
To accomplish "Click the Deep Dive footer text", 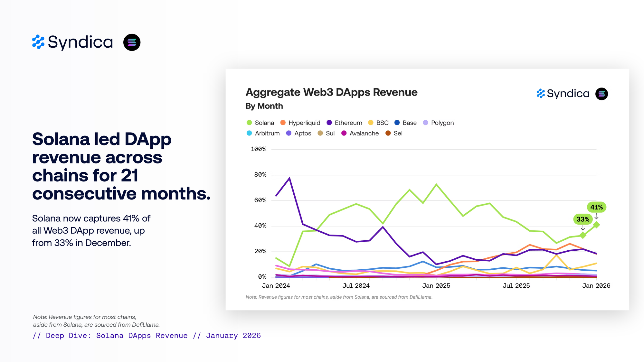I will pos(147,336).
